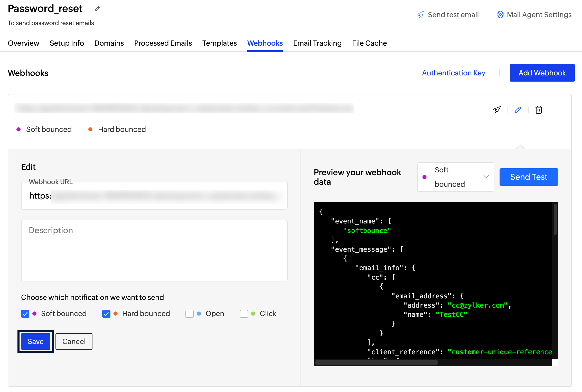Switch to the Email Tracking tab

317,43
